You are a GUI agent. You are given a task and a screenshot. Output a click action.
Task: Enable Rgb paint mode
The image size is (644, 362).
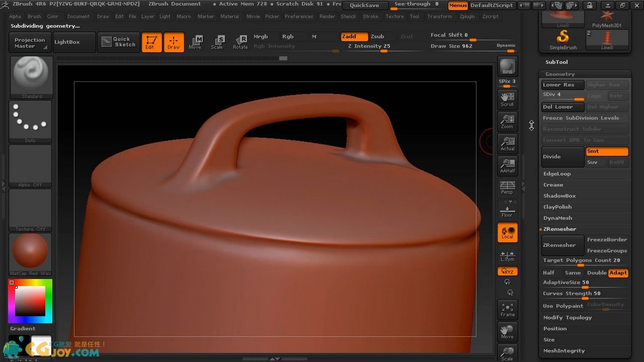click(293, 37)
